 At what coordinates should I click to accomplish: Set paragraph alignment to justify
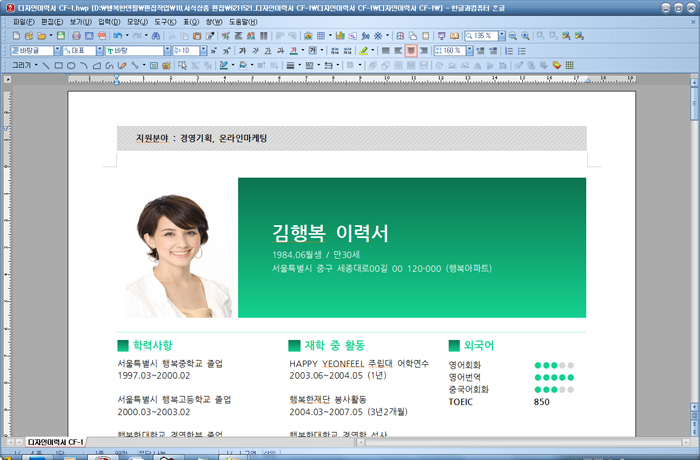[x=386, y=51]
